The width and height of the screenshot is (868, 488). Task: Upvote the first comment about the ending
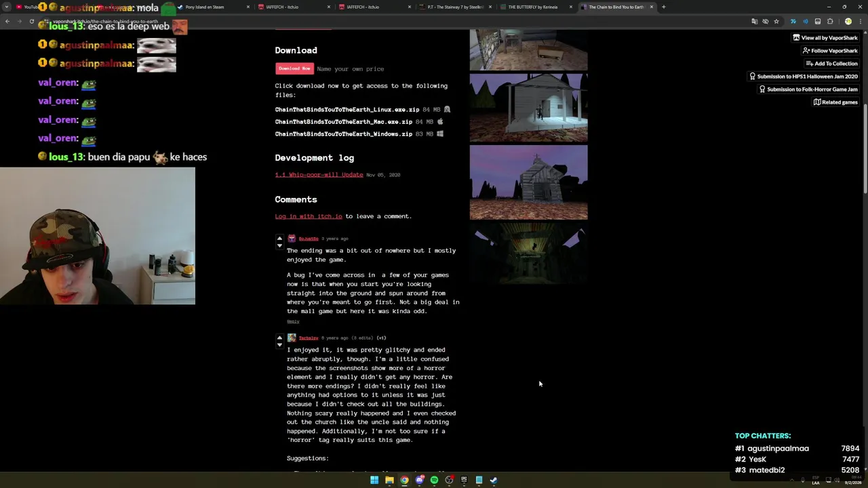279,238
